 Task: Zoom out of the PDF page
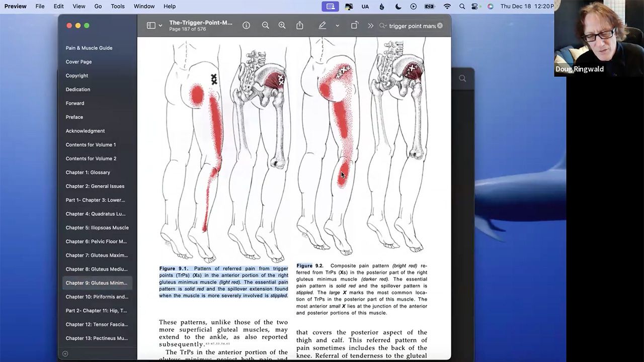pyautogui.click(x=265, y=26)
